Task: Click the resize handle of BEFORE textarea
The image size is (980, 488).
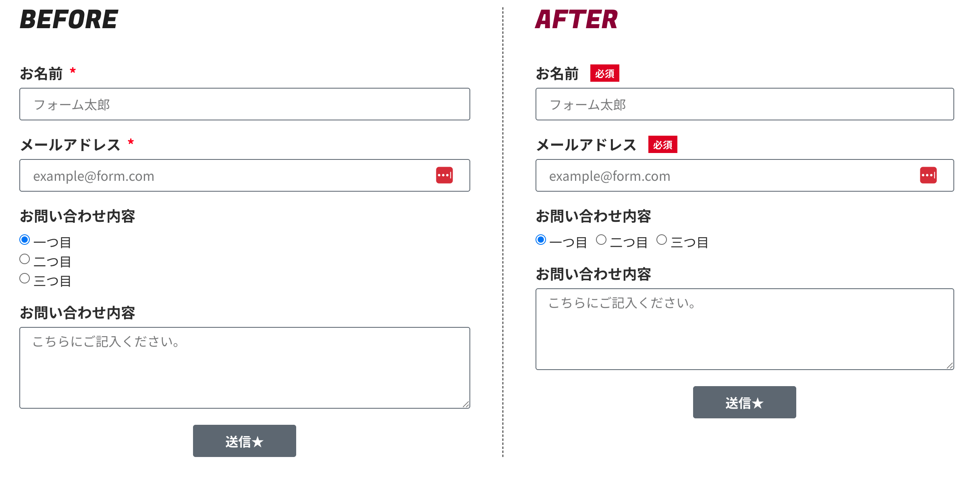Action: [x=466, y=404]
